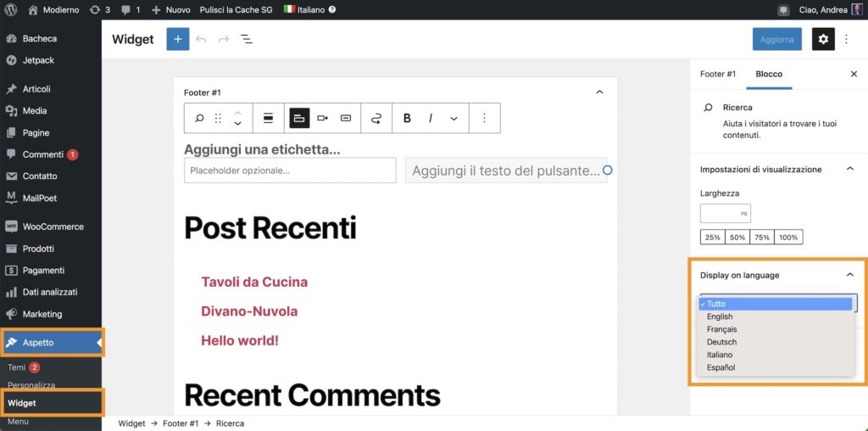This screenshot has width=868, height=431.
Task: Change button position icon
Action: [x=322, y=118]
